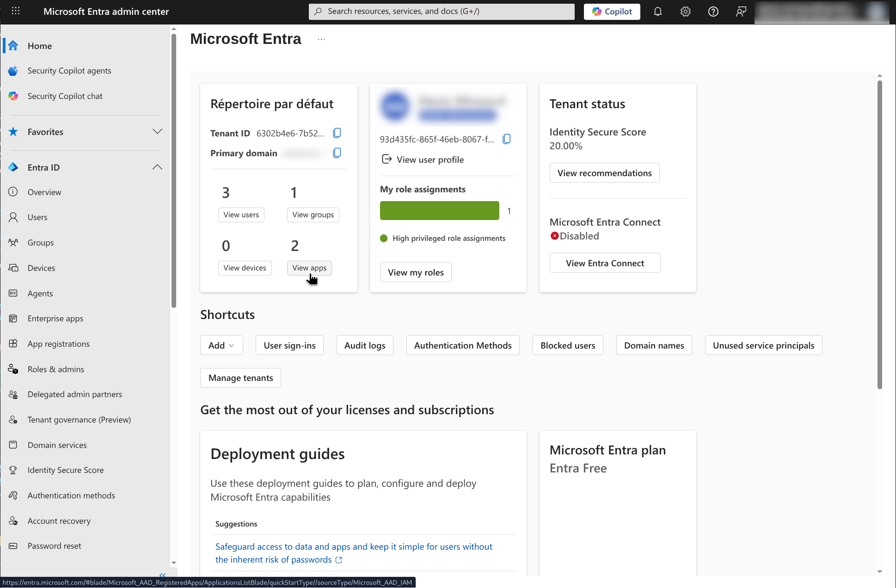Click the Agents icon in sidebar

(x=13, y=293)
